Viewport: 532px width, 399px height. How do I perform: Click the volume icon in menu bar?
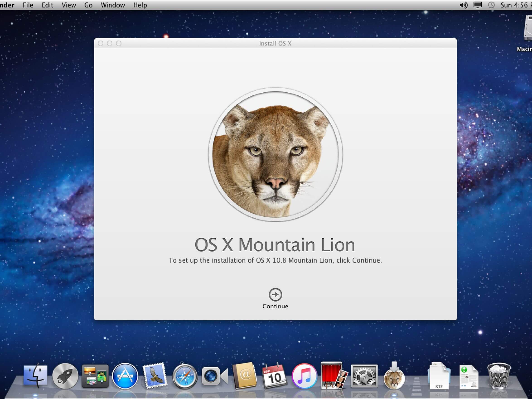pyautogui.click(x=463, y=5)
